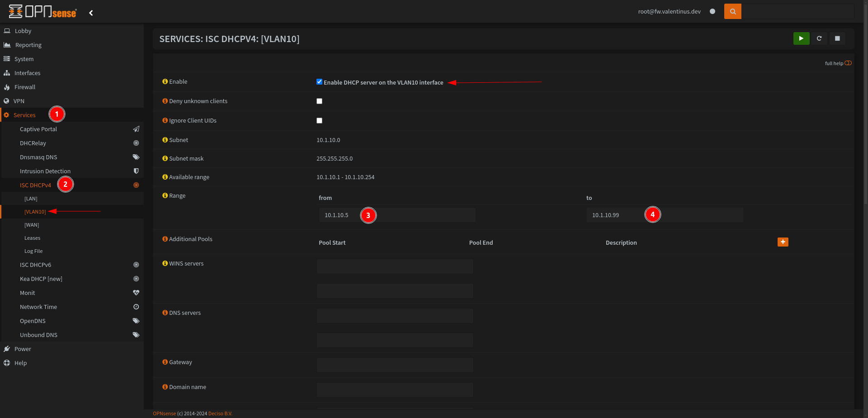Viewport: 868px width, 418px height.
Task: Click the Range to field 10.1.10.99
Action: point(665,215)
